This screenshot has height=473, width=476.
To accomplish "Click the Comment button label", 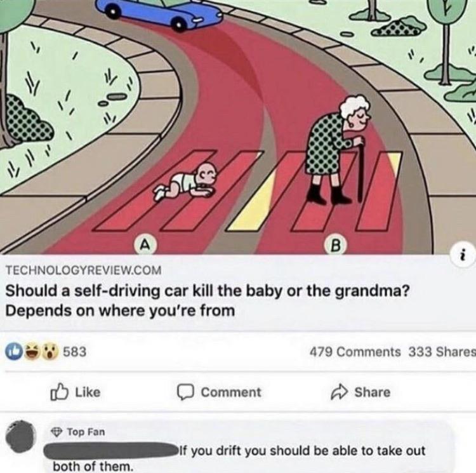I will click(231, 392).
